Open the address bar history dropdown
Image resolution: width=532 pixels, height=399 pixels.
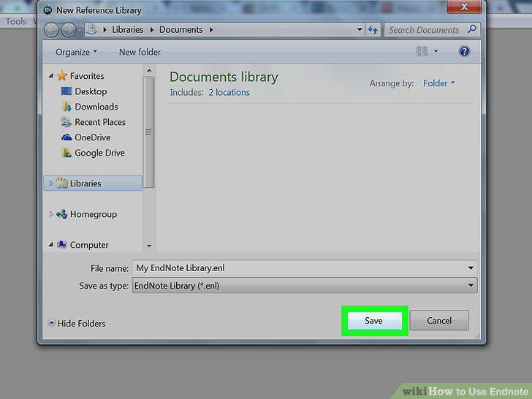(360, 30)
